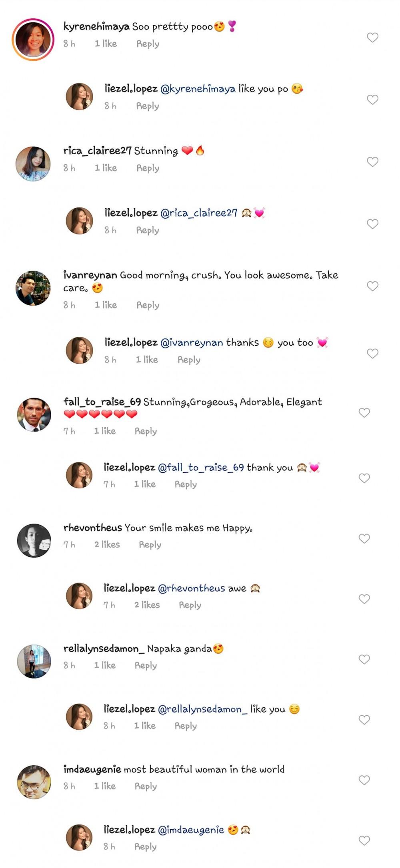Like ivanreynan's Good morning crush comment
The height and width of the screenshot is (868, 400).
(x=372, y=286)
